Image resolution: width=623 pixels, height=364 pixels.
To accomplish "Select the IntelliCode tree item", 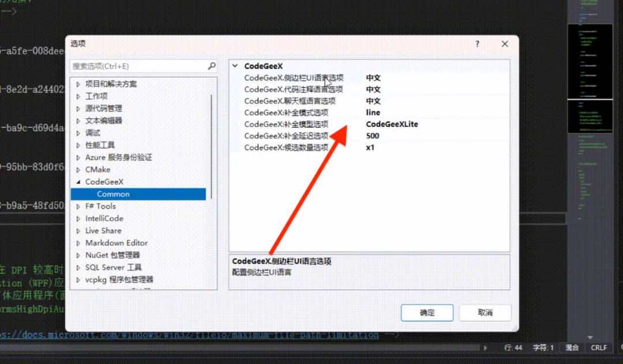I will coord(104,218).
